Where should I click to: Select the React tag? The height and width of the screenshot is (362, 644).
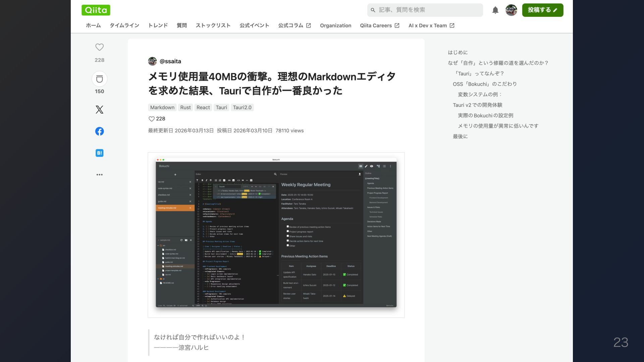click(x=203, y=108)
